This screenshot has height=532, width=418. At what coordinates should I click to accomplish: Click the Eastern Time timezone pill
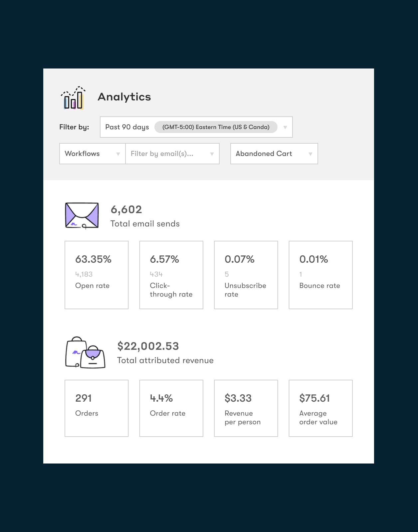click(x=216, y=127)
